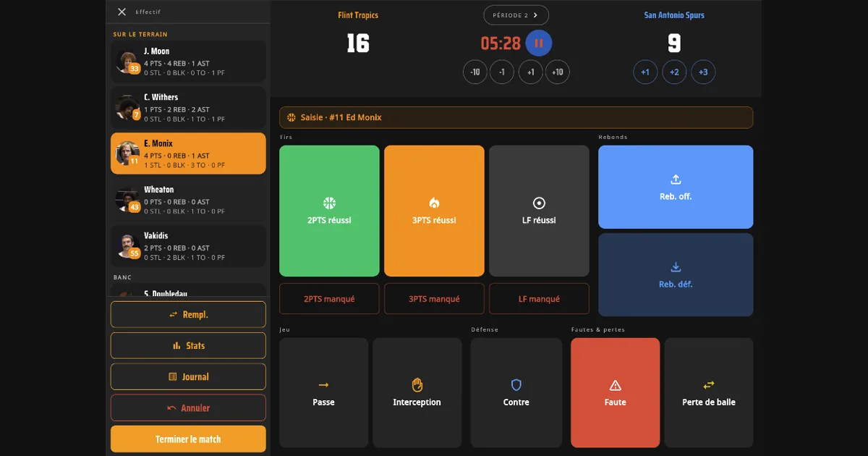Add 2 points to San Antonio Spurs

[674, 72]
